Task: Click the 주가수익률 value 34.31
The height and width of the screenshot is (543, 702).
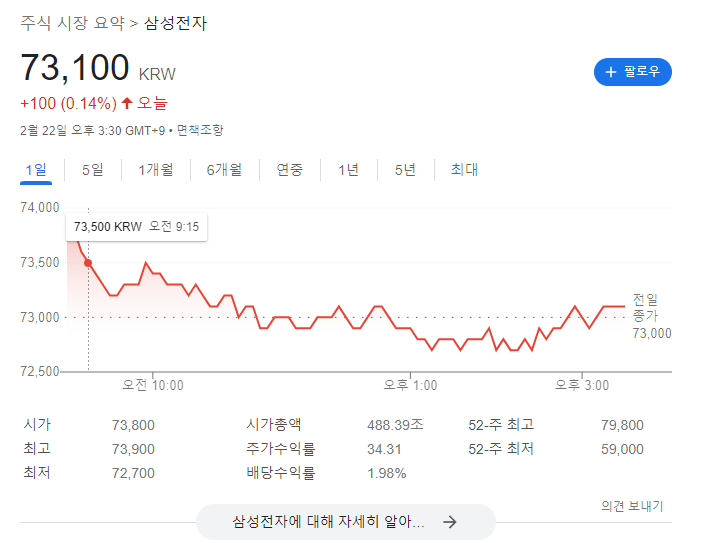Action: coord(384,449)
